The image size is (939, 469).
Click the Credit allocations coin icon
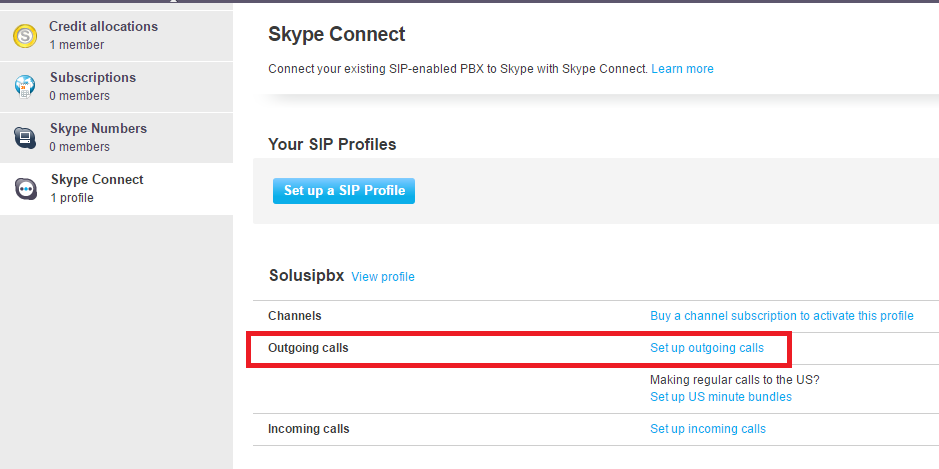(25, 36)
